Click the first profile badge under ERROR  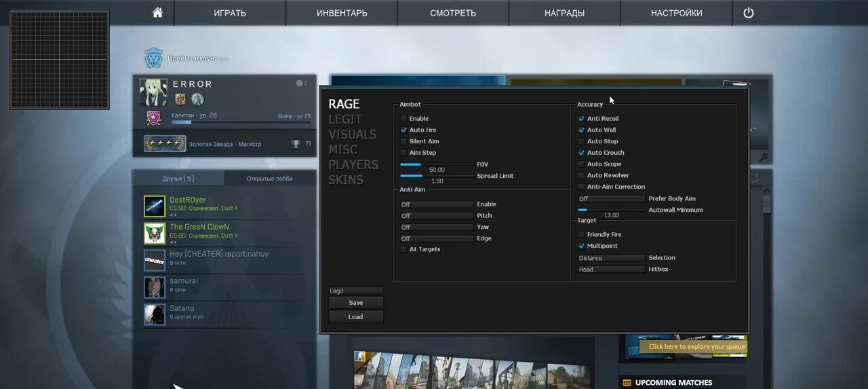(x=180, y=100)
